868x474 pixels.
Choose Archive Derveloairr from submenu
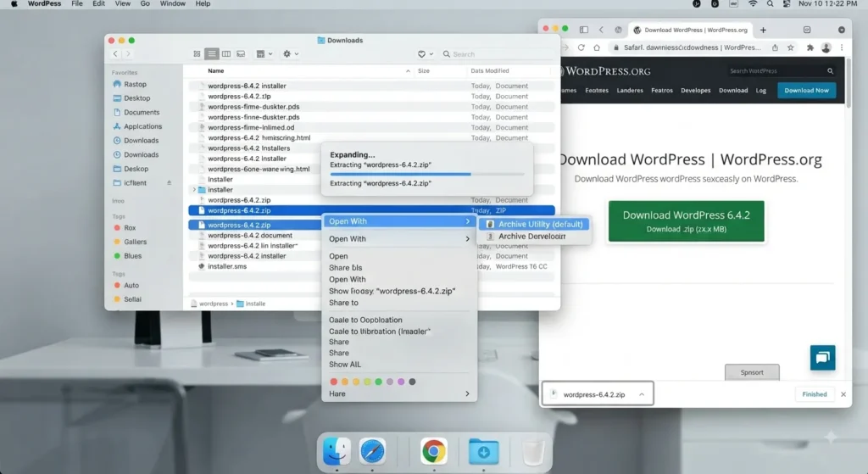pyautogui.click(x=531, y=237)
